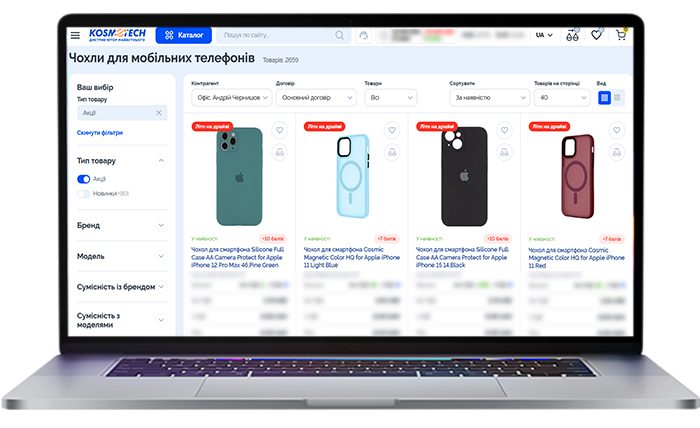Enable the Новинки toggle
This screenshot has width=700, height=428.
(83, 194)
